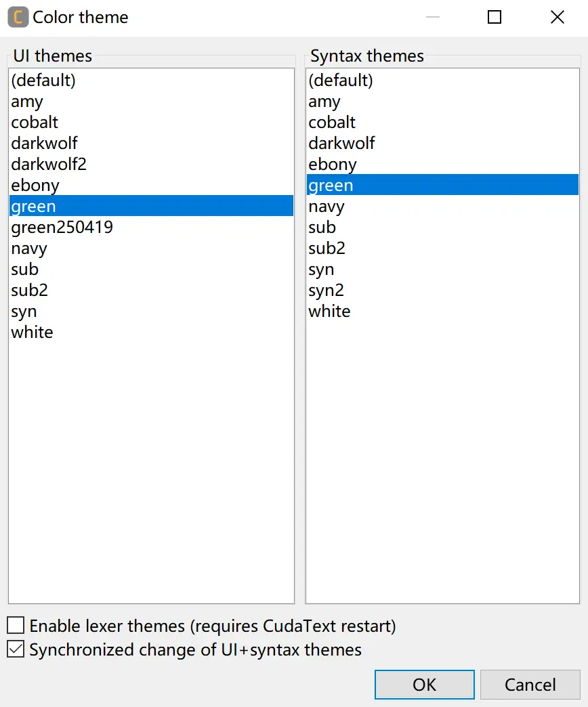Image resolution: width=588 pixels, height=707 pixels.
Task: Select navy in UI themes list
Action: 29,249
